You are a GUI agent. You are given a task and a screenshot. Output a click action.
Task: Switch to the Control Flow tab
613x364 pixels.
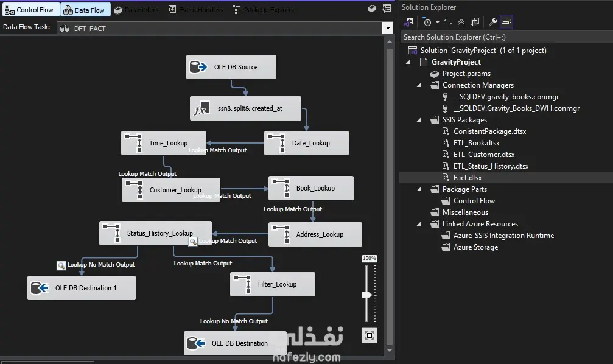[x=30, y=10]
